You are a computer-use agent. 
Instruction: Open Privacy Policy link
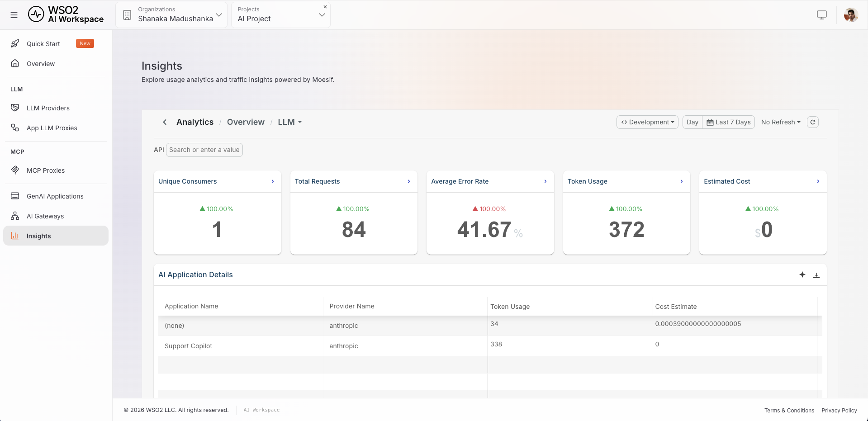[x=839, y=411]
